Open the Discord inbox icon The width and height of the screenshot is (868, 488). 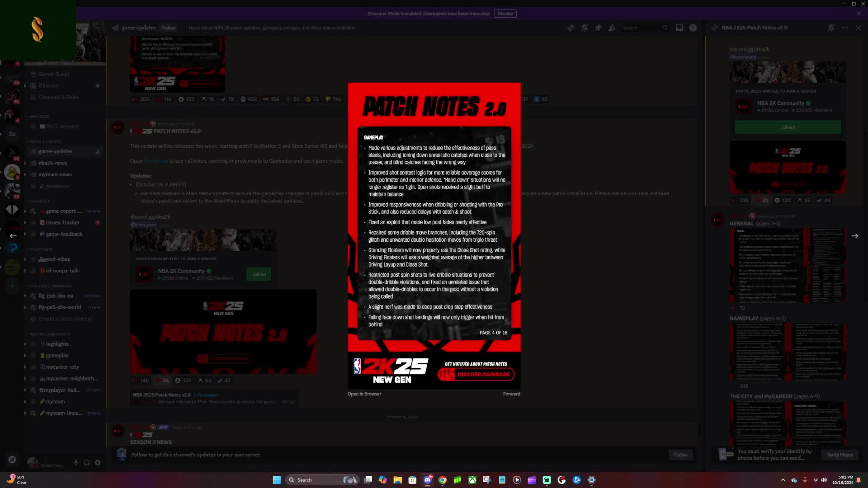pyautogui.click(x=679, y=28)
